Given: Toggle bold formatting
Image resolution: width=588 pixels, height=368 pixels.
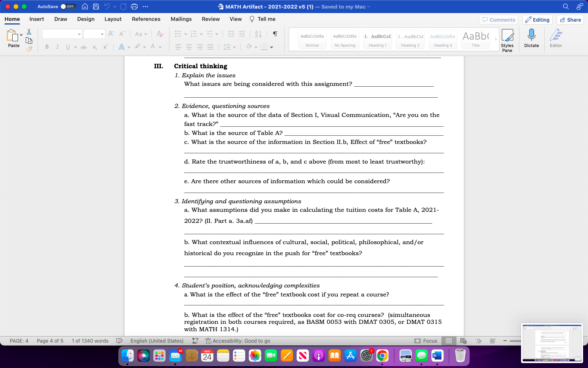Looking at the screenshot, I should pyautogui.click(x=47, y=47).
